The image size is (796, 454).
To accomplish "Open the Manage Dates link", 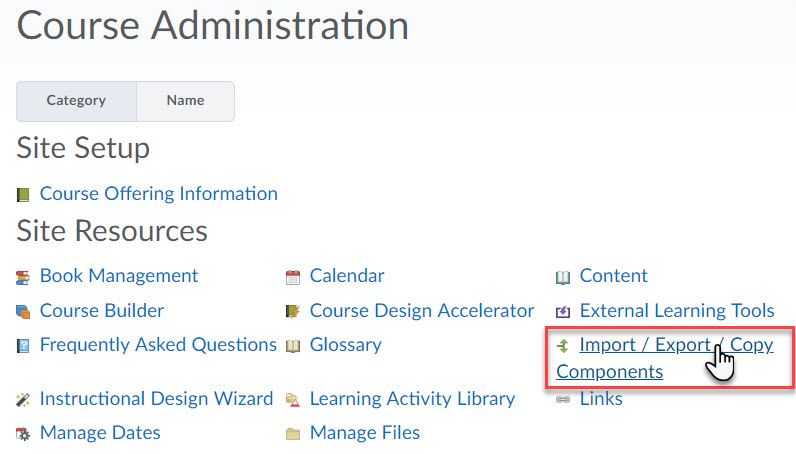I will pyautogui.click(x=100, y=433).
